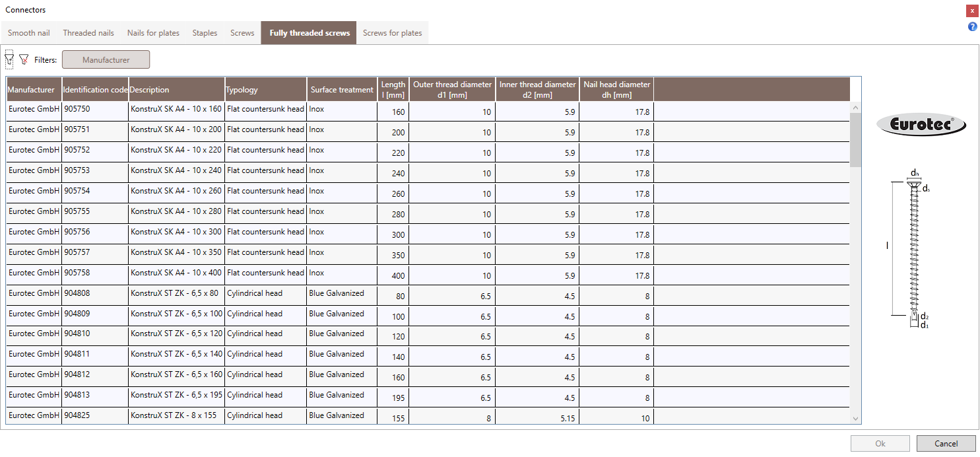Switch to the Threaded nails tab

(x=88, y=33)
